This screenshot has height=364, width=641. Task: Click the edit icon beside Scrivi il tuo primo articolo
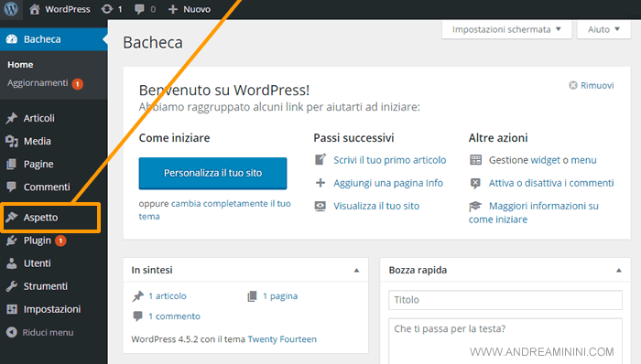click(320, 159)
